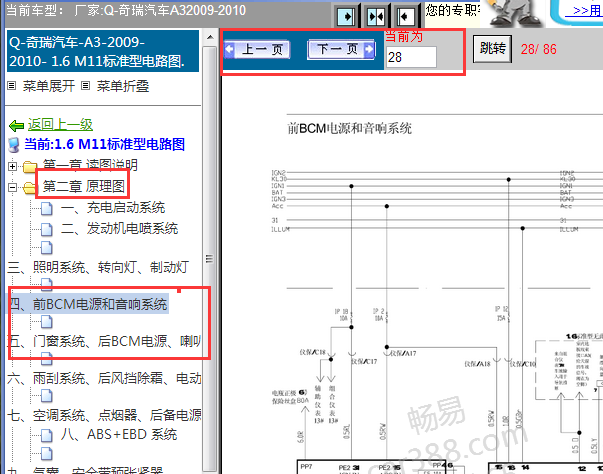
Task: Click the green back arrow icon
Action: tap(16, 125)
